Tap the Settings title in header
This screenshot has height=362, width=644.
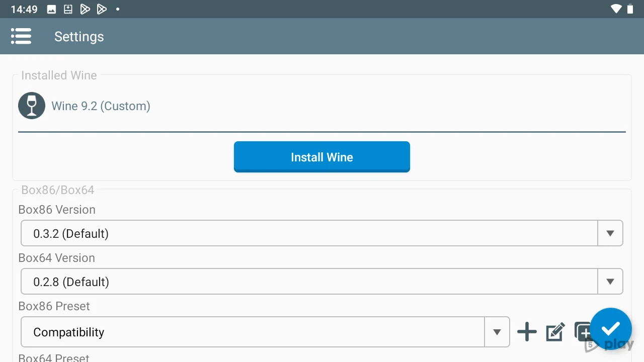[x=79, y=37]
